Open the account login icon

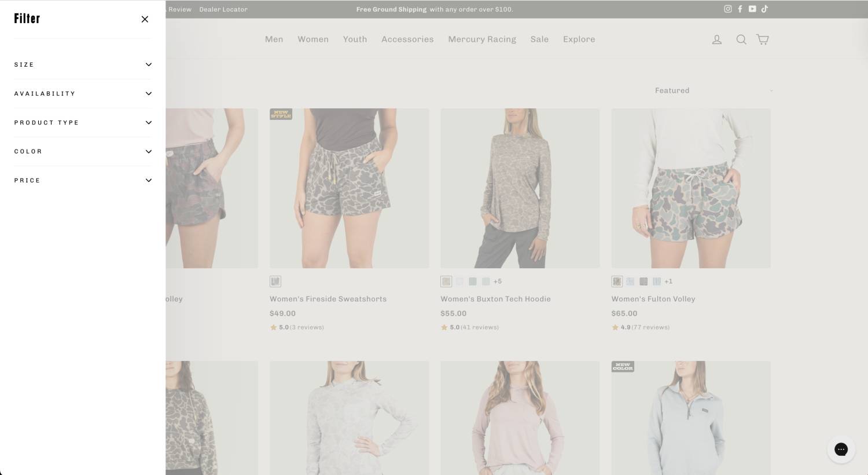pyautogui.click(x=717, y=39)
